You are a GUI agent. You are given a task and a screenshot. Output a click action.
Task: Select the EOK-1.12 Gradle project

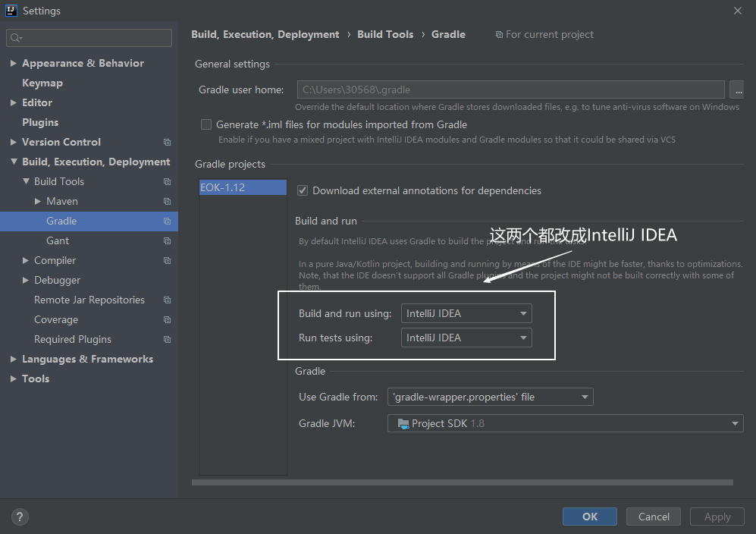tap(243, 187)
